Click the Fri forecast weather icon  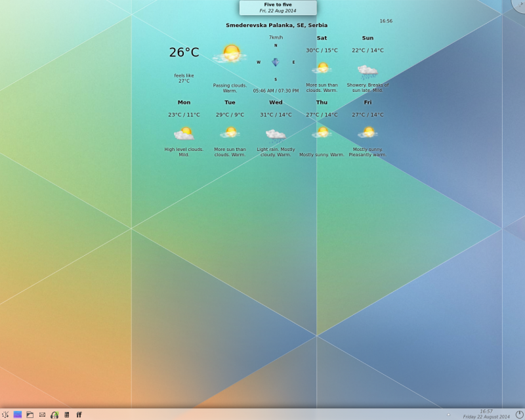pyautogui.click(x=367, y=133)
